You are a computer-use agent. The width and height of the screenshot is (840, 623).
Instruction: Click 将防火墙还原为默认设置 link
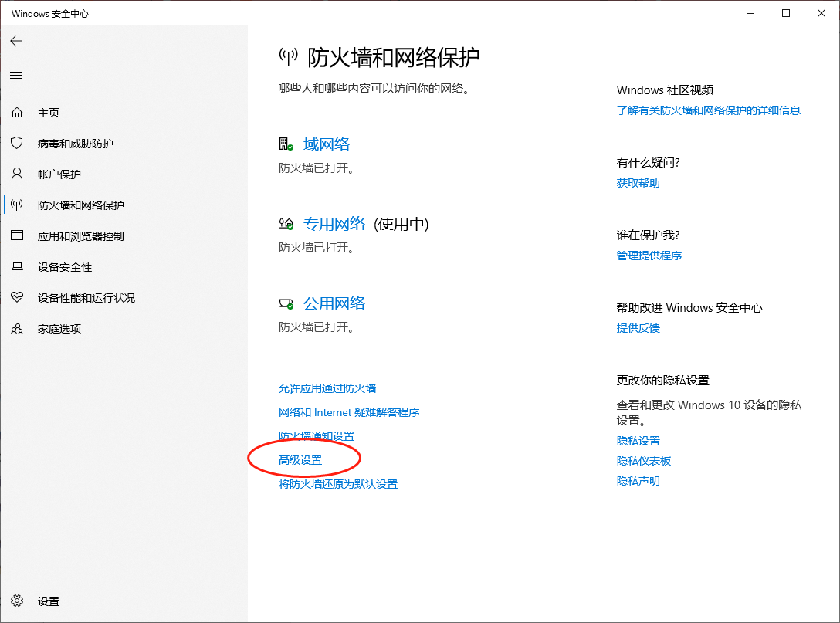337,484
